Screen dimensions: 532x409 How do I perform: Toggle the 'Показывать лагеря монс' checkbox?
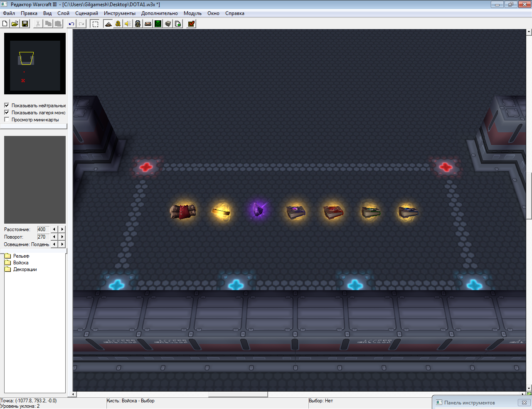click(x=7, y=113)
